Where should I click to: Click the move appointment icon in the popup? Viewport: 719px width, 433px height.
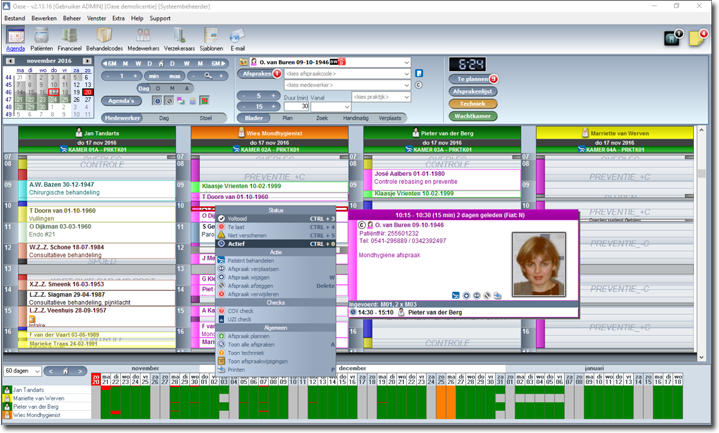[x=477, y=295]
